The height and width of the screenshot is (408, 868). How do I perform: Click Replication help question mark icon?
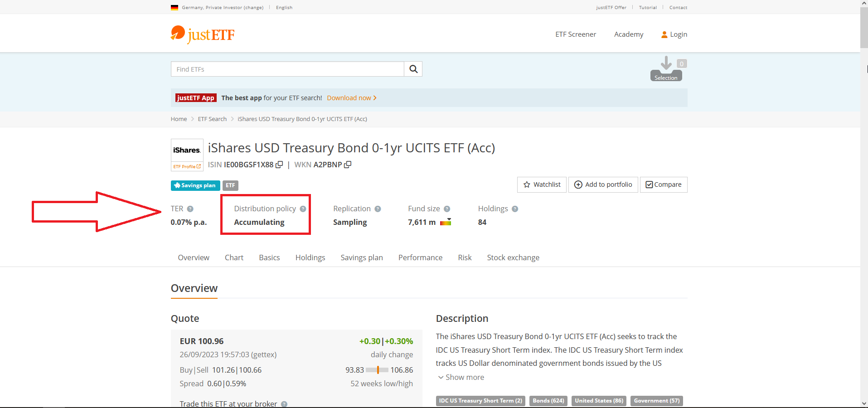pos(378,209)
